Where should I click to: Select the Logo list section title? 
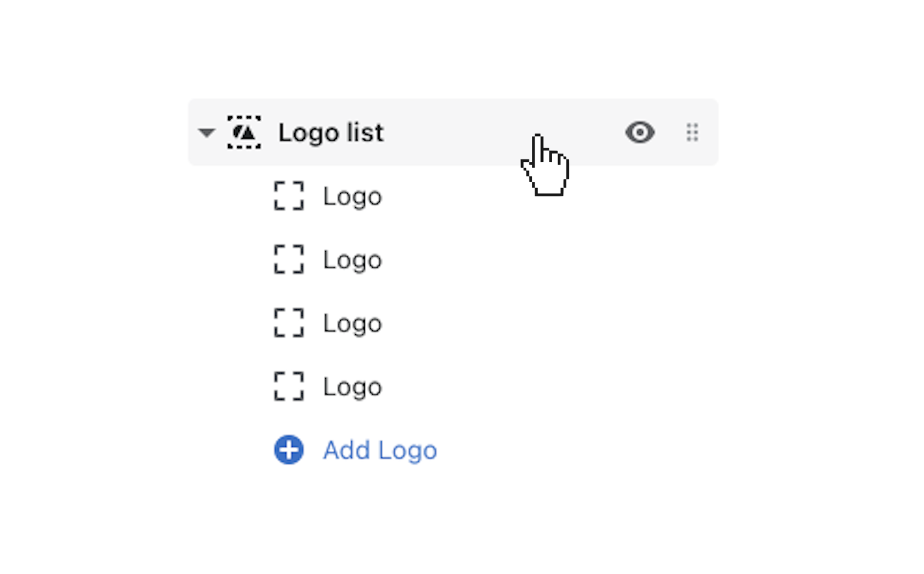[x=330, y=132]
